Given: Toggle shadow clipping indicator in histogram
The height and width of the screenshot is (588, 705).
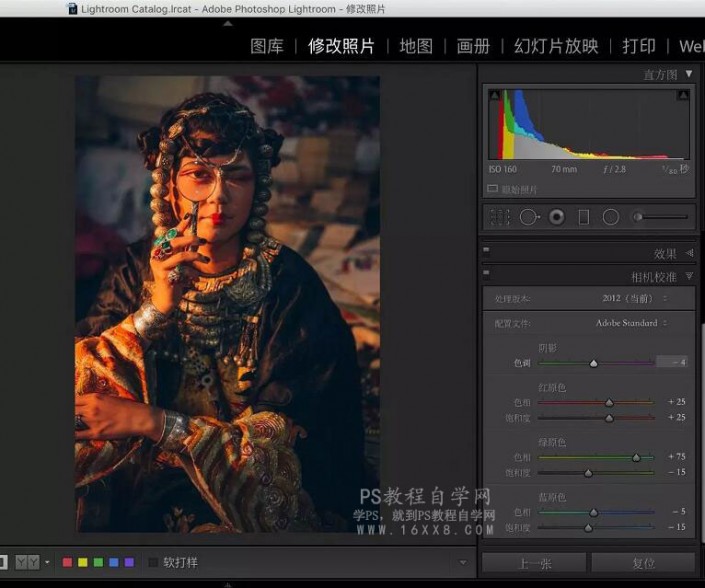Looking at the screenshot, I should point(495,95).
